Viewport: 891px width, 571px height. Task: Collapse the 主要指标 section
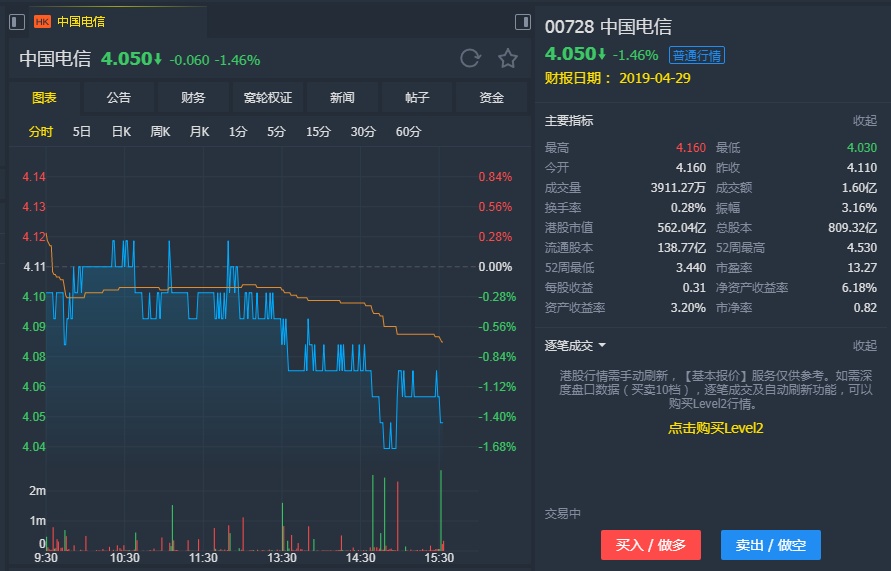point(865,120)
